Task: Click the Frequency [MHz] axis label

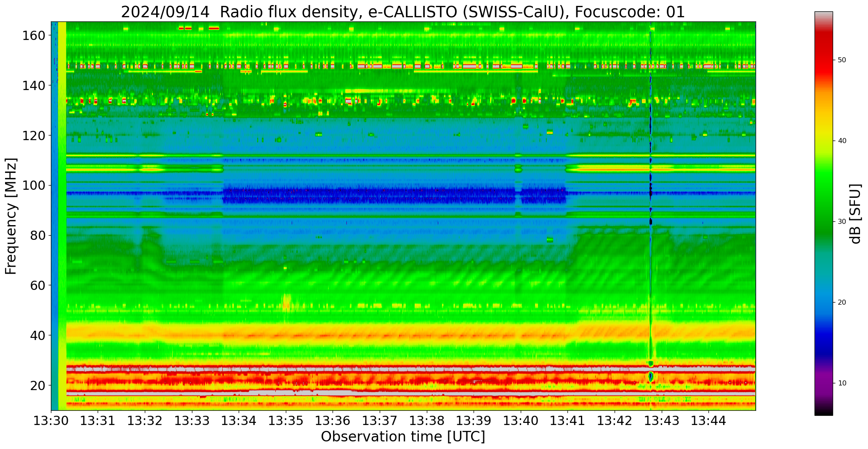Action: 11,216
